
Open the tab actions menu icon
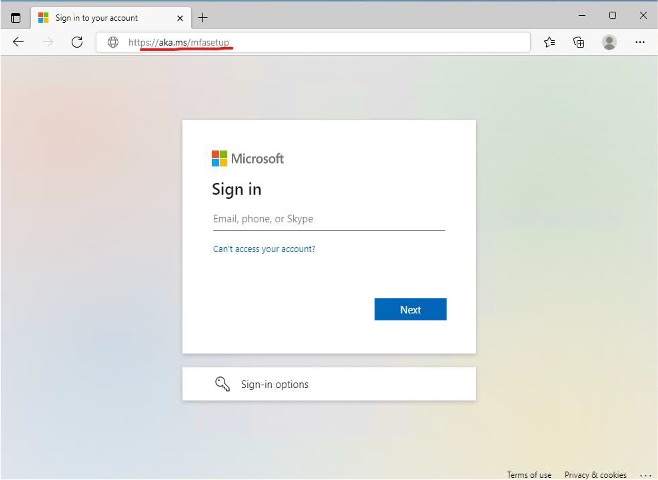(15, 17)
